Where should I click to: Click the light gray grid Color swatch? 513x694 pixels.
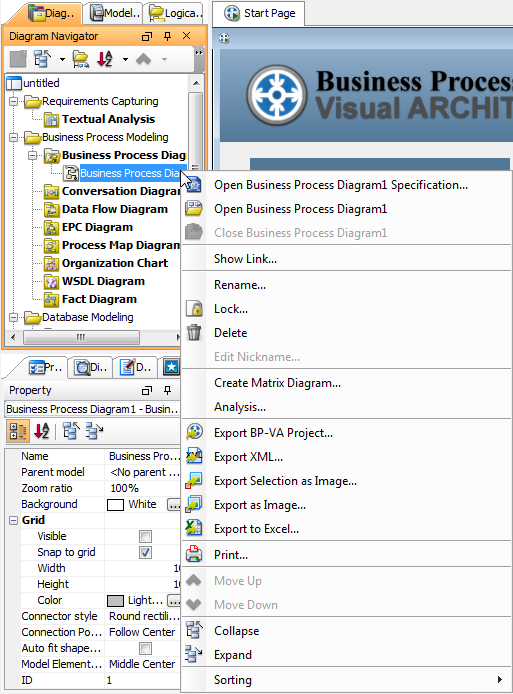point(115,601)
